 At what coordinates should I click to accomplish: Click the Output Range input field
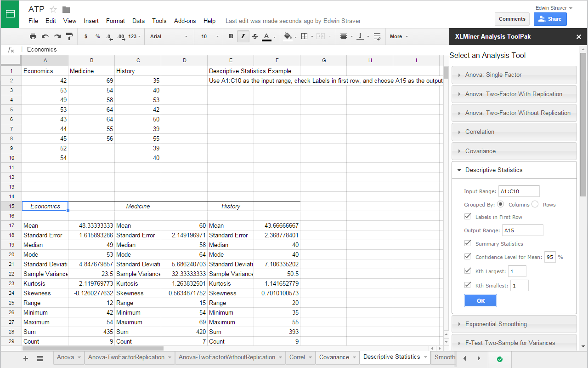522,230
